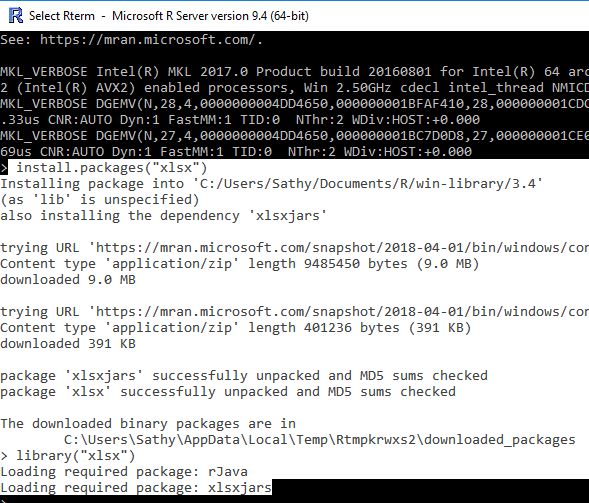Click the 'xlsxjars' dependency name text

287,216
